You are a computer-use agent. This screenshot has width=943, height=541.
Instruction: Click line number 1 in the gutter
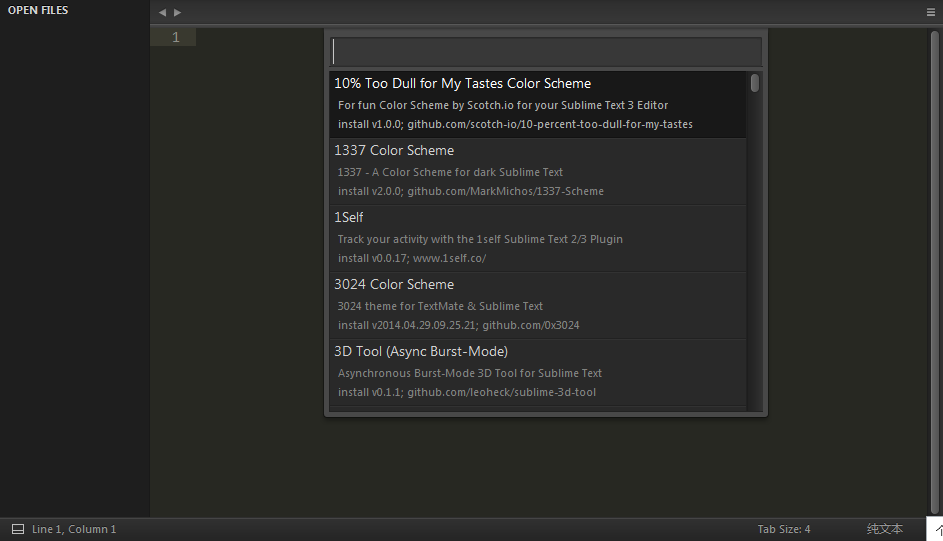click(x=176, y=37)
